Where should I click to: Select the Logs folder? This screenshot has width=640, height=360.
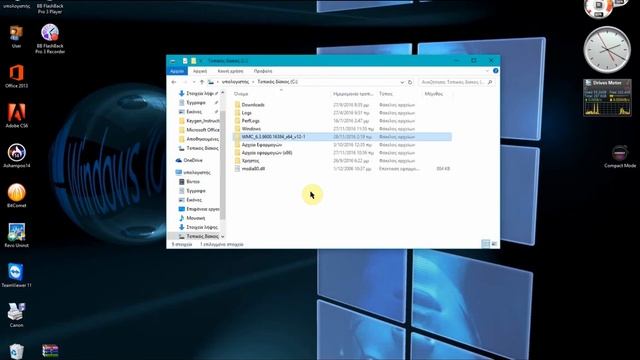coord(247,113)
